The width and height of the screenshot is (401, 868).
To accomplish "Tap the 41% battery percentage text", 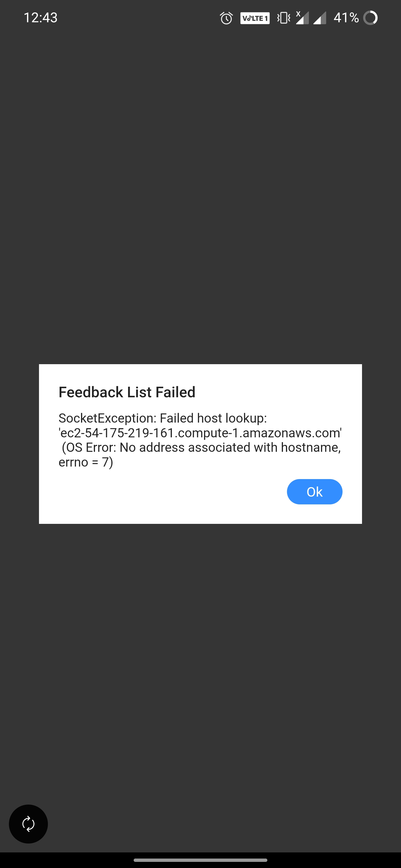I will [x=346, y=18].
